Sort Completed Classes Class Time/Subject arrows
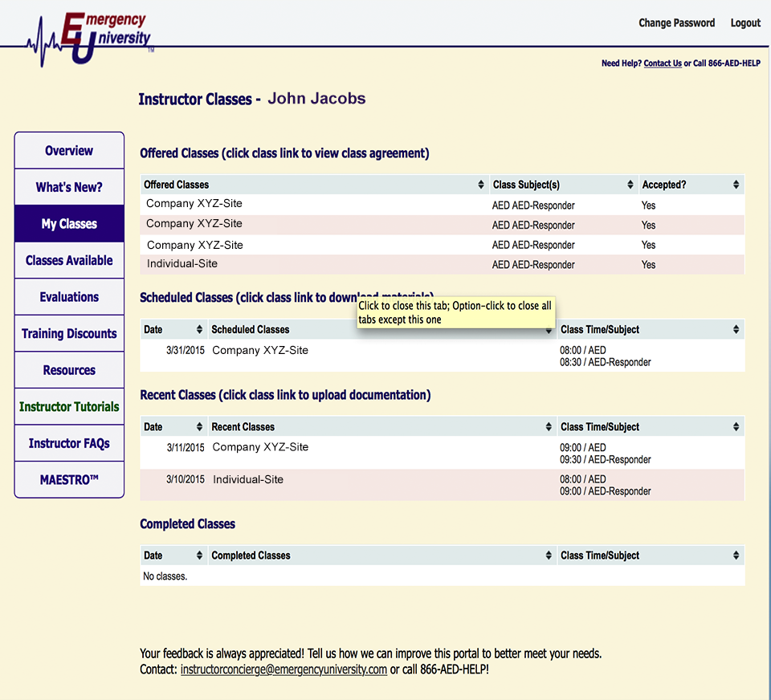The height and width of the screenshot is (700, 771). tap(736, 556)
